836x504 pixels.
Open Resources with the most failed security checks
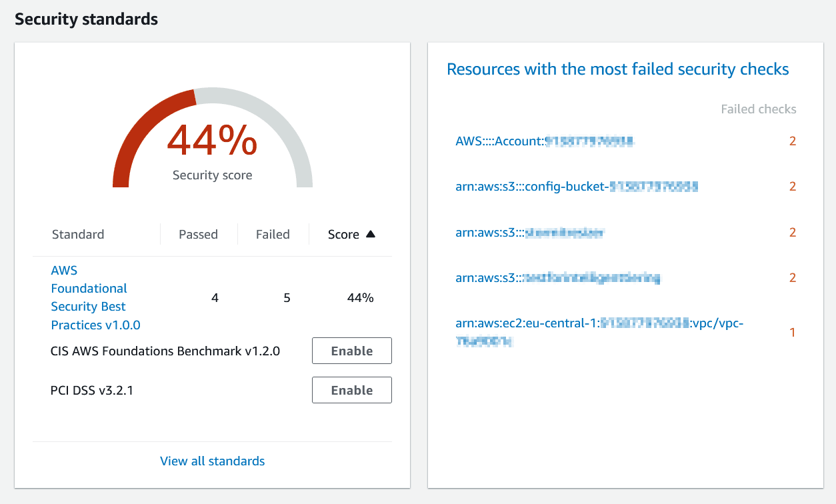(x=618, y=69)
